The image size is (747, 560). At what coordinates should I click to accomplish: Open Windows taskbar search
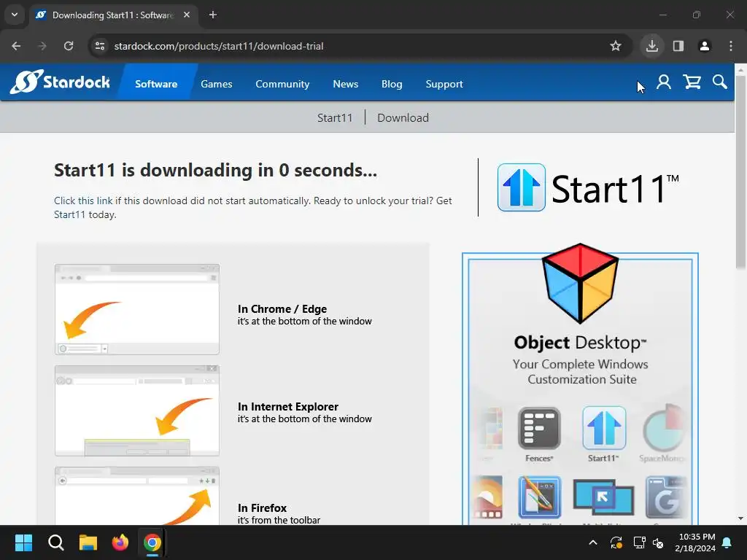55,542
